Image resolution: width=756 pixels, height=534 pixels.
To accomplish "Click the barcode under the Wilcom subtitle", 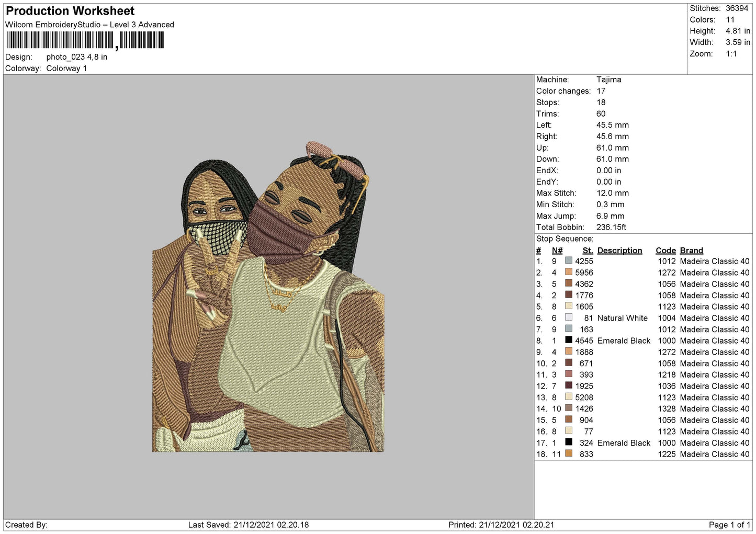I will click(x=85, y=40).
